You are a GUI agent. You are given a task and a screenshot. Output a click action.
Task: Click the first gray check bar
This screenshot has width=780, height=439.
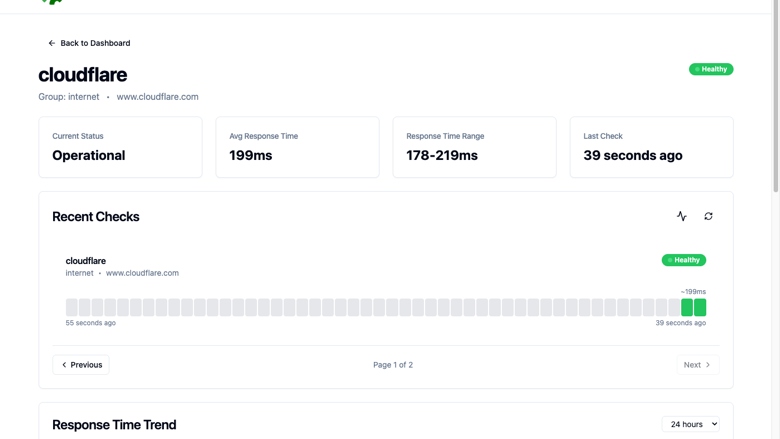(72, 307)
